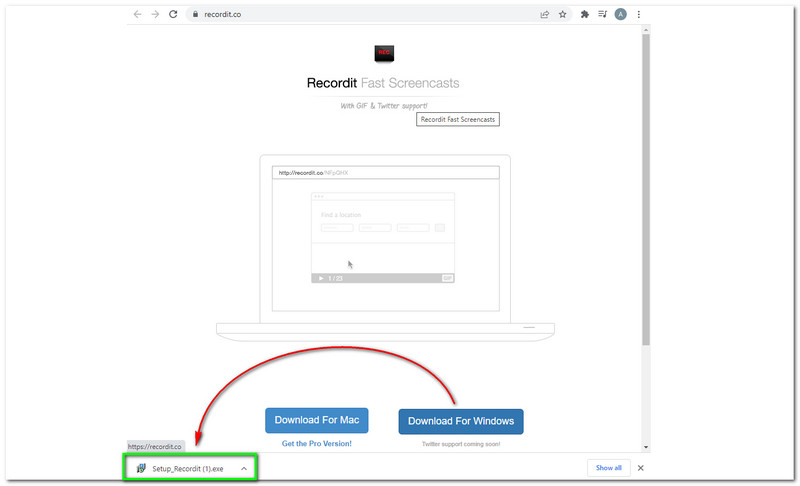Screen dimensions: 800x486
Task: Share this page using the share icon
Action: click(x=544, y=14)
